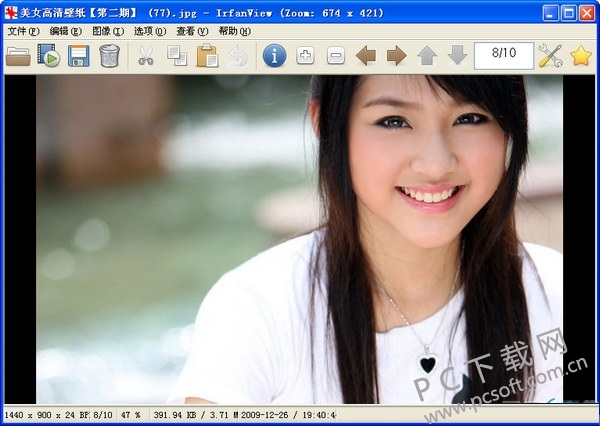The image size is (600, 426).
Task: Zoom in with the plus icon
Action: [x=305, y=56]
